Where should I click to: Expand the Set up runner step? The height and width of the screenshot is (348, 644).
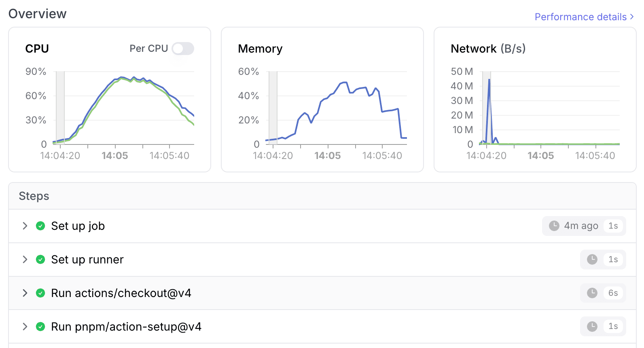(25, 259)
